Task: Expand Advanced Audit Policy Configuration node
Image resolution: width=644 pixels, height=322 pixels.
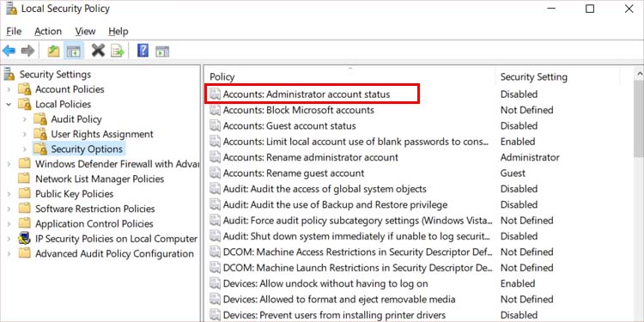Action: [x=9, y=254]
